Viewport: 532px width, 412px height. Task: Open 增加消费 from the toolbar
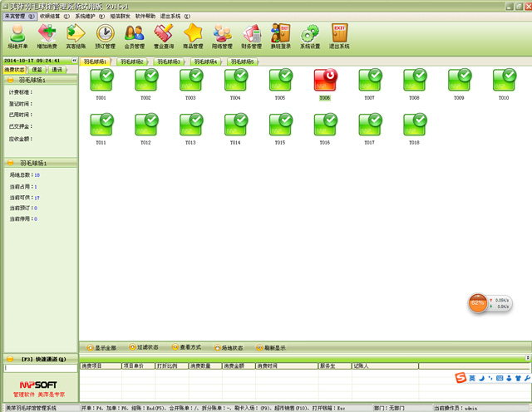47,36
